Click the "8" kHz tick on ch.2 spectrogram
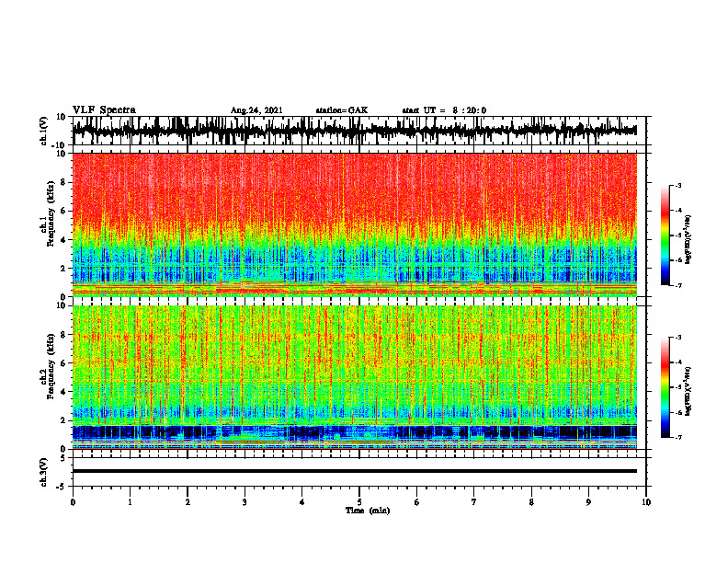This screenshot has height=563, width=728. pyautogui.click(x=63, y=335)
